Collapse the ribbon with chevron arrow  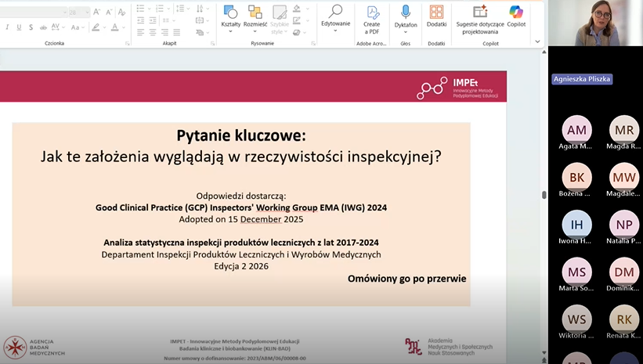click(537, 41)
